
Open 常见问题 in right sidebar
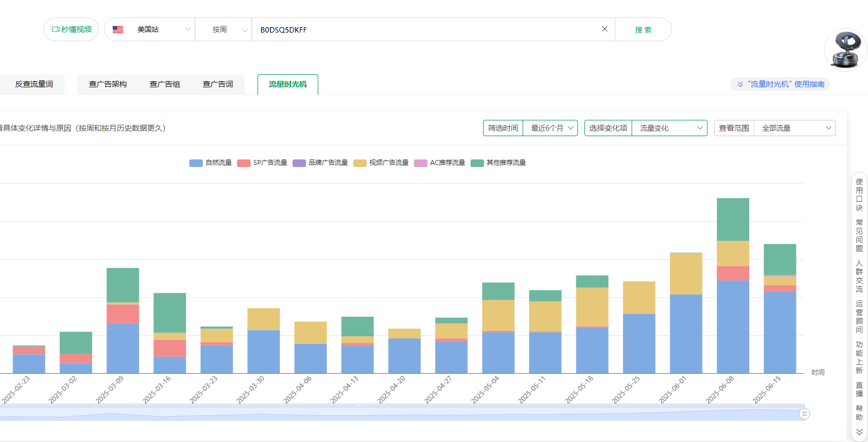(x=859, y=235)
